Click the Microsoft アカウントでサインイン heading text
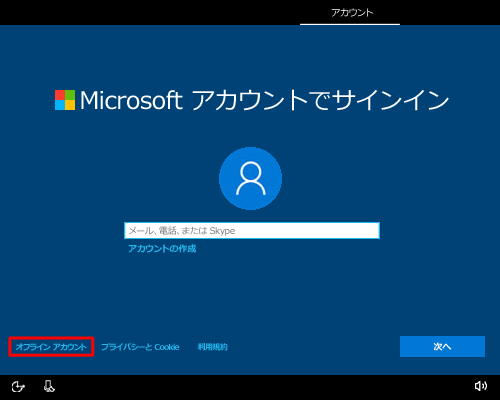 pyautogui.click(x=264, y=100)
